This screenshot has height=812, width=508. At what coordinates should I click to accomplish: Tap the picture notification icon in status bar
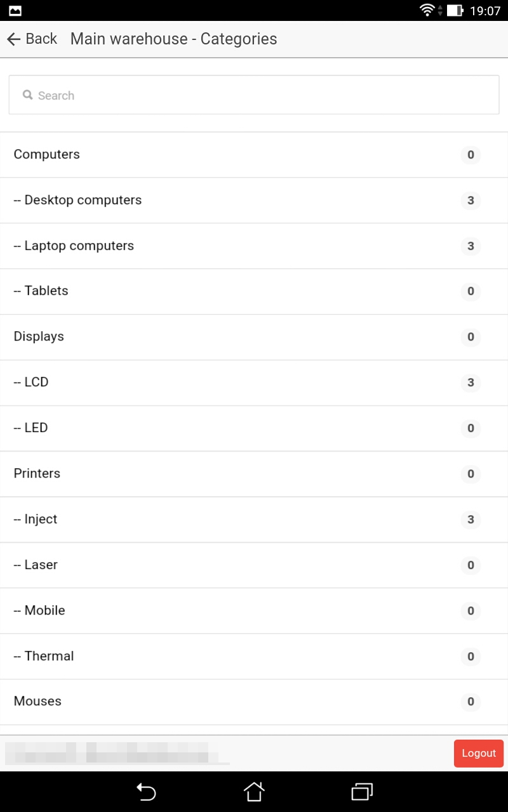pos(15,10)
